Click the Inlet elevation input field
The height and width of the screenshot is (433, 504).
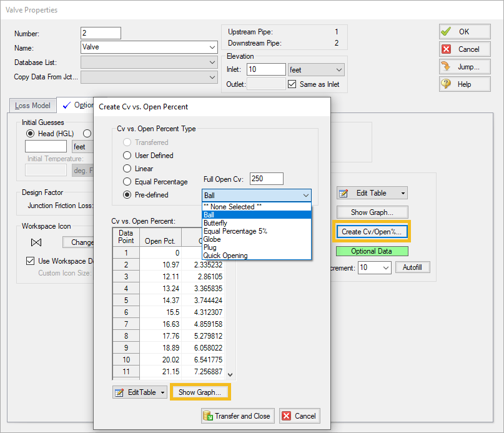tap(266, 69)
